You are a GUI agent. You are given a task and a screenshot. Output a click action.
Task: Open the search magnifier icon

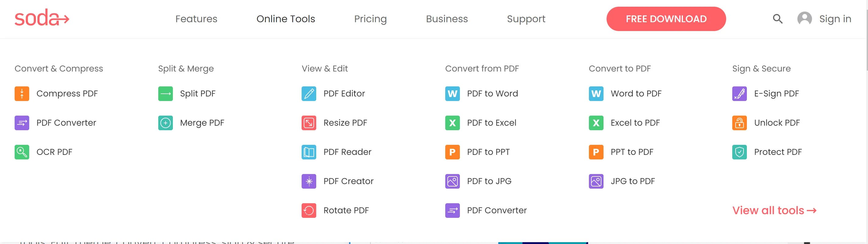777,19
